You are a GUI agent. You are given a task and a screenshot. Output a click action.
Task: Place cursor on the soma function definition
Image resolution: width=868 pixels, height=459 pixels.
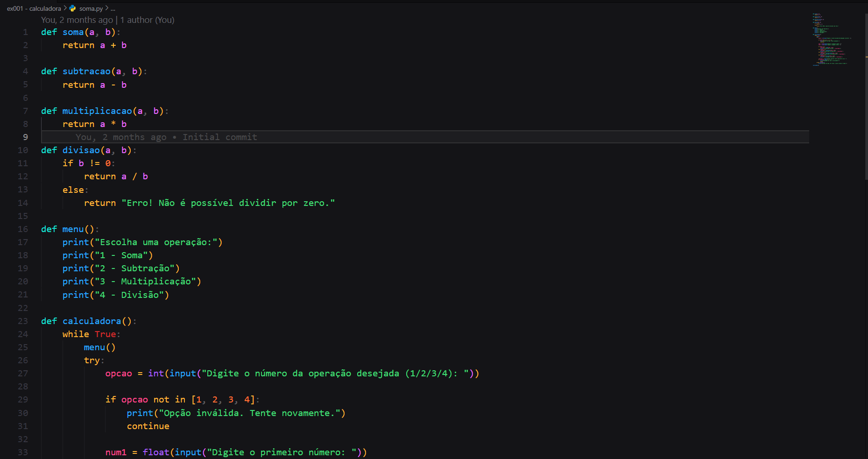pyautogui.click(x=73, y=32)
